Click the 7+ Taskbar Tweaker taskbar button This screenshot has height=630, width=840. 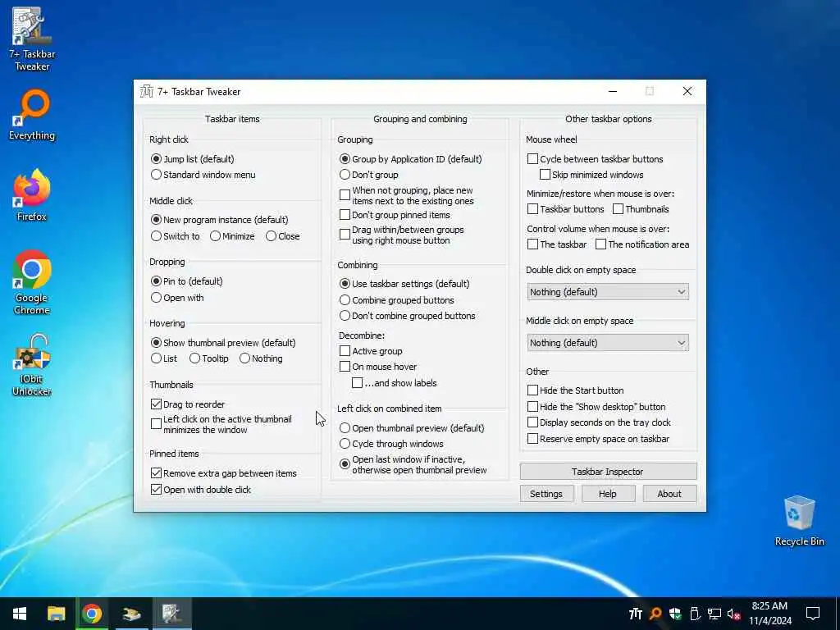click(x=172, y=614)
